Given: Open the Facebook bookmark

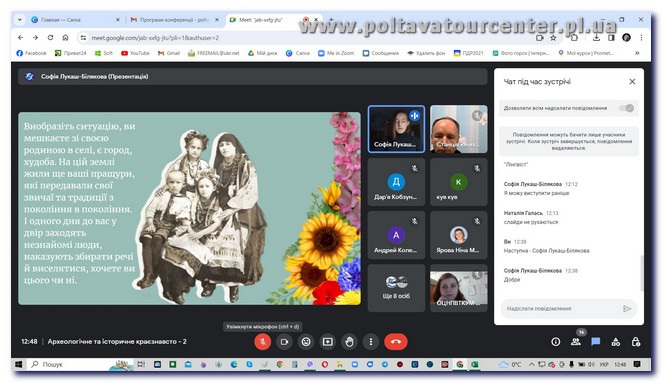Looking at the screenshot, I should pyautogui.click(x=31, y=53).
